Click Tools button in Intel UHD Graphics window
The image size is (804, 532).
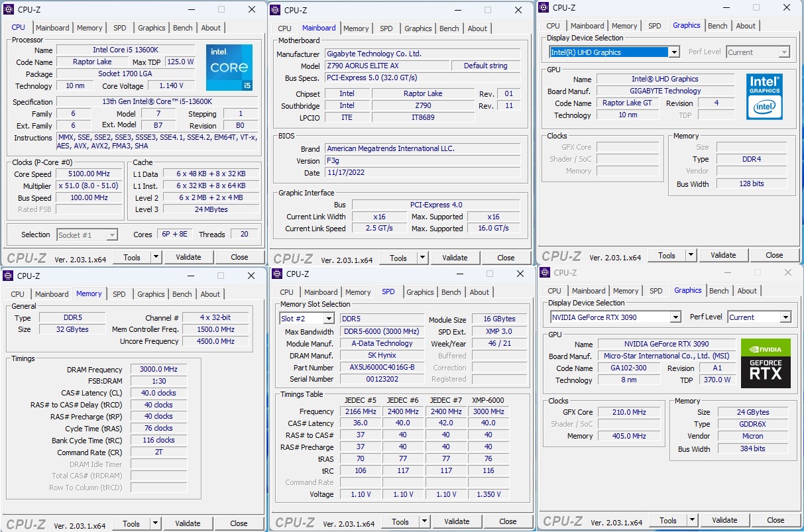[x=667, y=255]
